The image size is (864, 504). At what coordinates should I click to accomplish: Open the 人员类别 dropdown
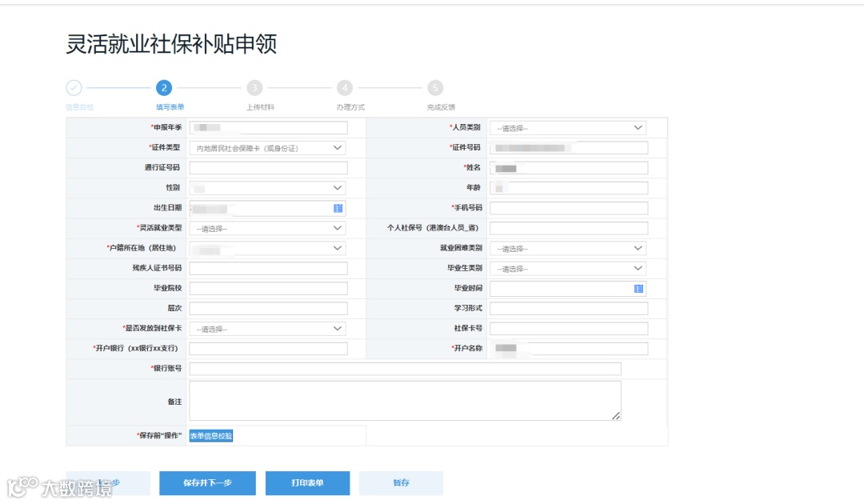(567, 128)
